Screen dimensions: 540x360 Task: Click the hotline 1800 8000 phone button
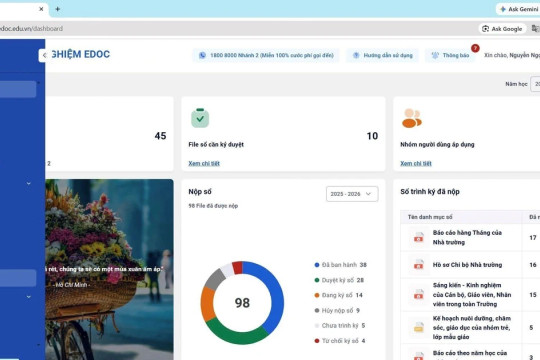(266, 55)
